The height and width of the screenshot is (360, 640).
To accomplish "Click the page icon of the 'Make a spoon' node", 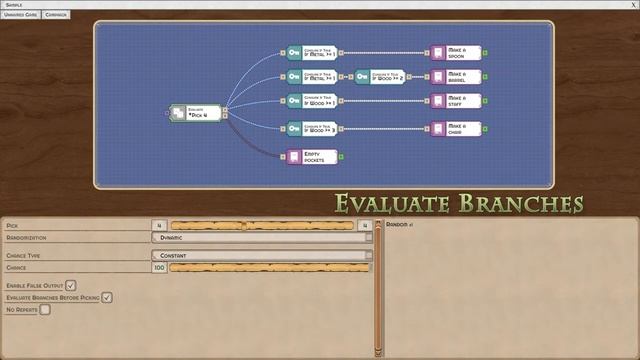I will pyautogui.click(x=438, y=53).
